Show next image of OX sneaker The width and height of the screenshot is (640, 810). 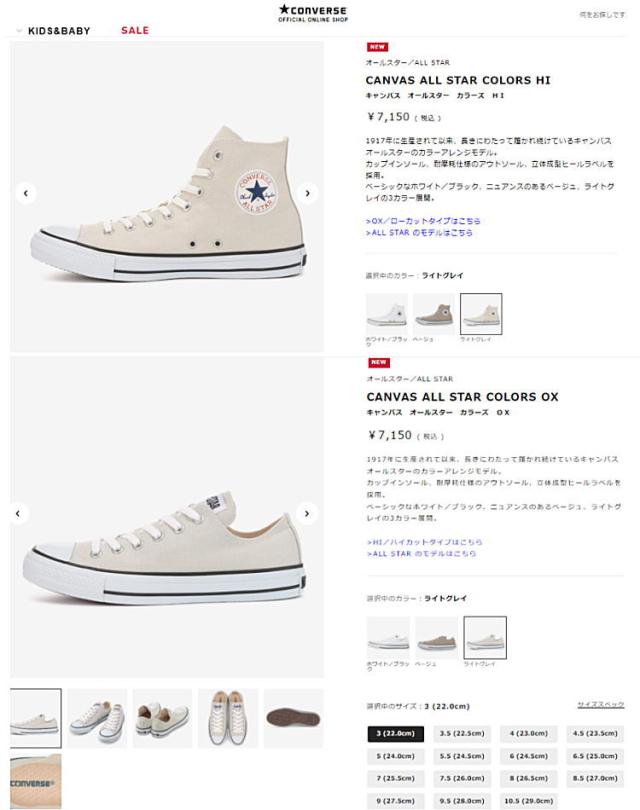point(307,513)
